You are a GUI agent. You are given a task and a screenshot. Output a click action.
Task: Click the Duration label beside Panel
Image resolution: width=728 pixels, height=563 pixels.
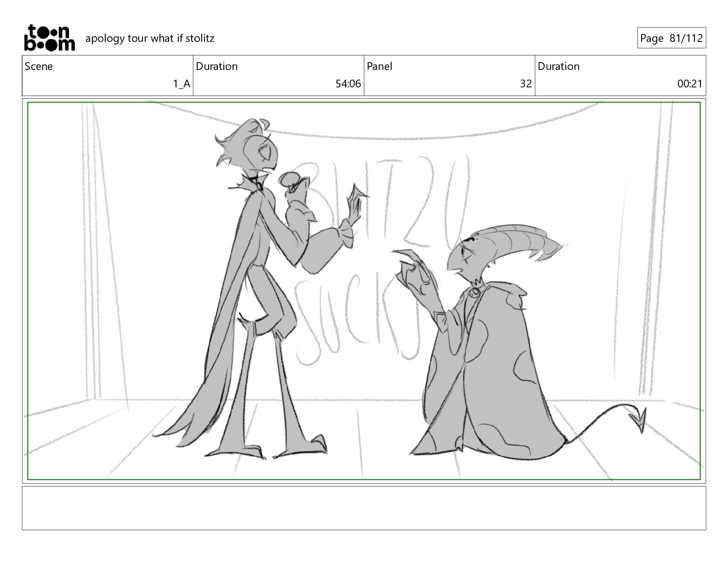point(559,66)
